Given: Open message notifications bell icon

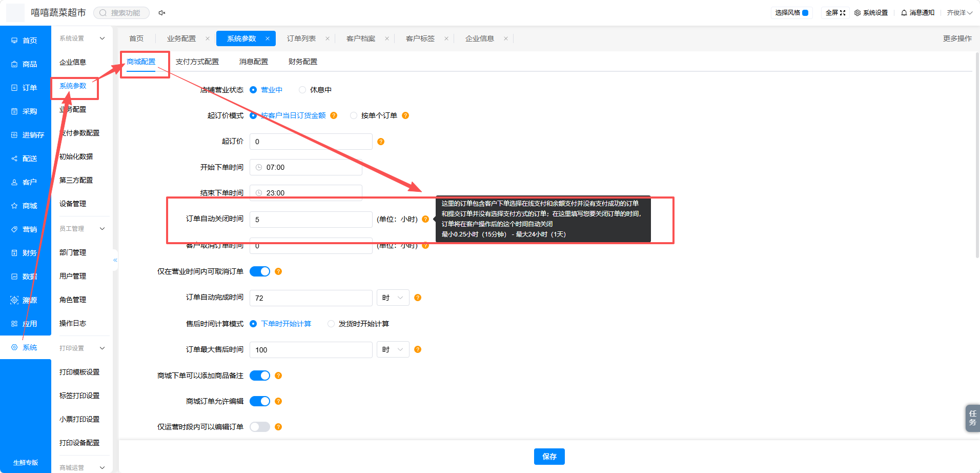Looking at the screenshot, I should click(904, 13).
